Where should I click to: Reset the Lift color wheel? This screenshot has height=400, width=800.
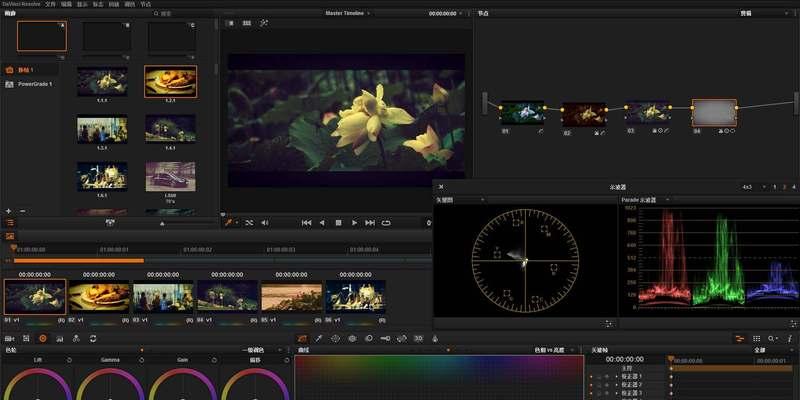(x=69, y=360)
